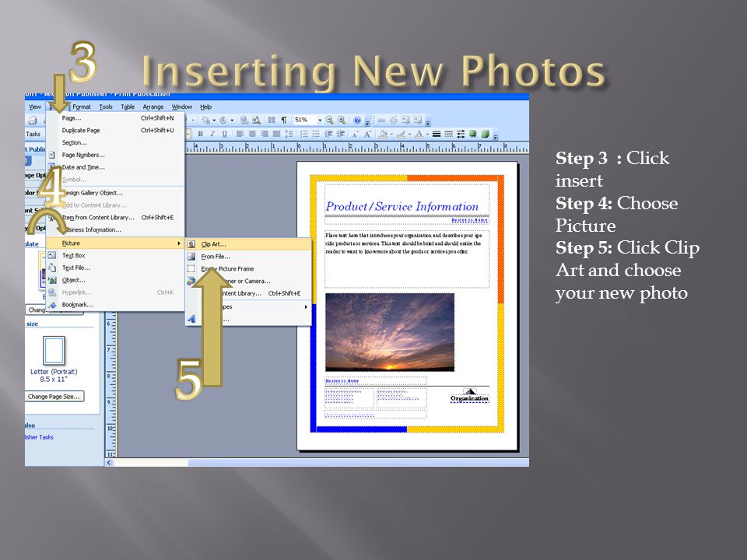This screenshot has height=560, width=747.
Task: Click the Zoom Out magnifier icon
Action: 330,120
